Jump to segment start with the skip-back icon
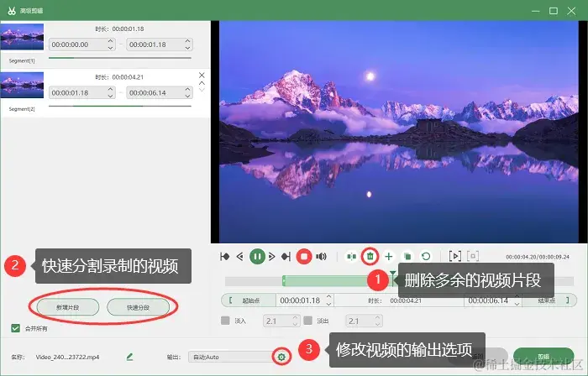The image size is (588, 376). point(225,257)
